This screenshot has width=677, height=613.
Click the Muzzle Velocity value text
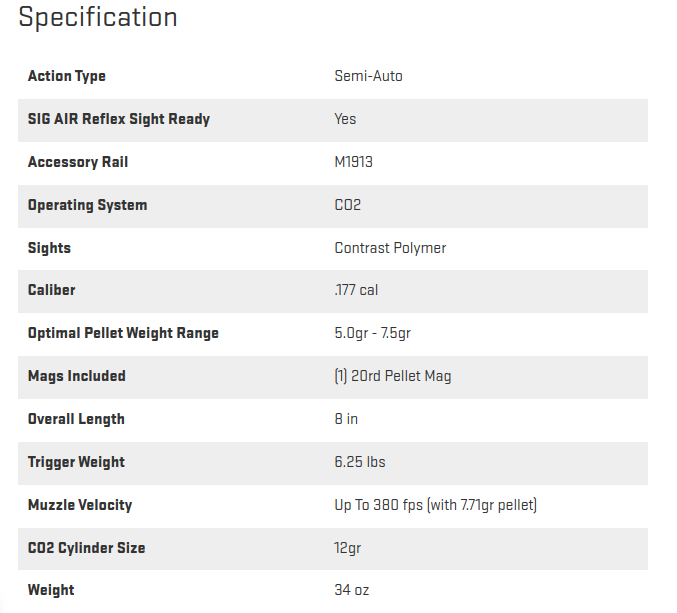click(436, 505)
